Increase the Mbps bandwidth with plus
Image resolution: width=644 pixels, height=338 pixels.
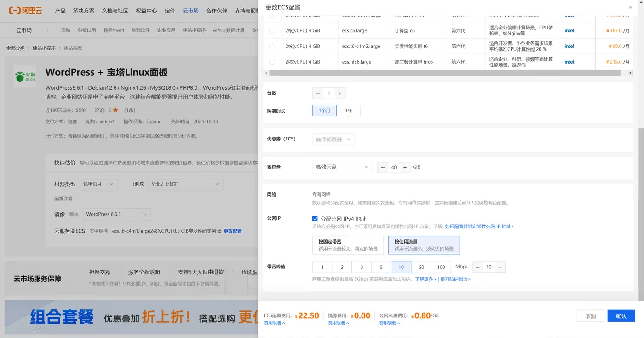[x=500, y=267]
